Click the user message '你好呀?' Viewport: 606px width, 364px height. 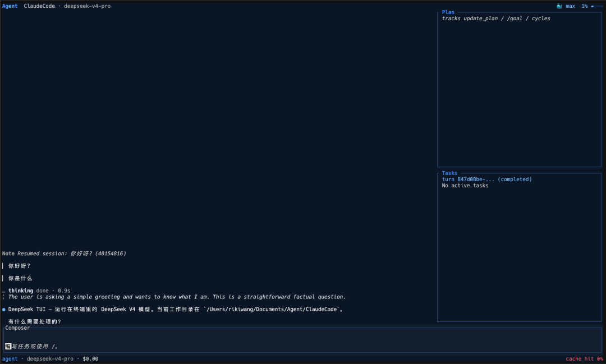19,266
